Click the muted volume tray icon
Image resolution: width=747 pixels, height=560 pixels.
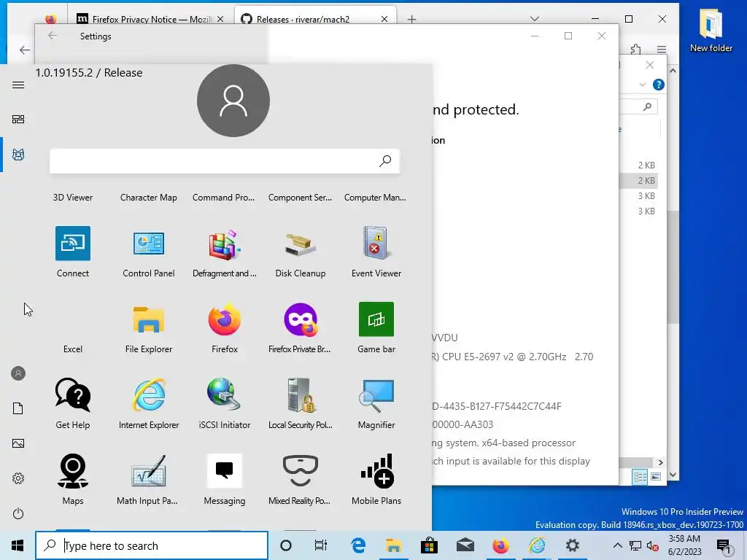(x=653, y=546)
